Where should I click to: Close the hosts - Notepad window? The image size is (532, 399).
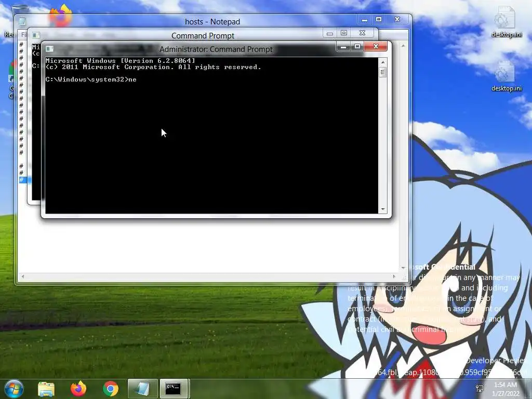pyautogui.click(x=397, y=20)
